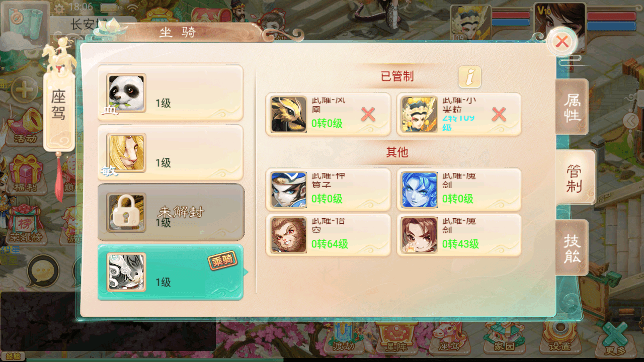The height and width of the screenshot is (362, 644).
Task: Open the 家园 home icon
Action: pyautogui.click(x=504, y=337)
